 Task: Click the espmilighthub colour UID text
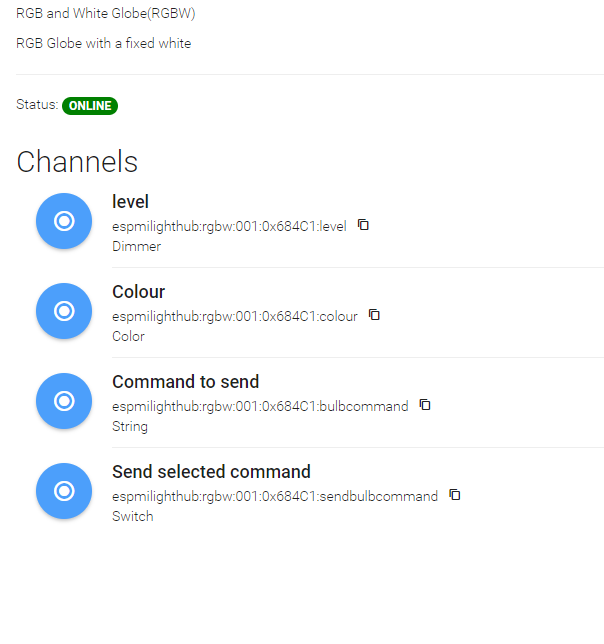pyautogui.click(x=235, y=316)
